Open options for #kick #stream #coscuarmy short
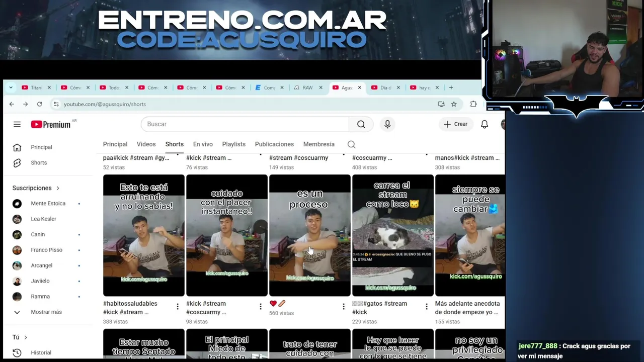The image size is (644, 362). point(261,306)
